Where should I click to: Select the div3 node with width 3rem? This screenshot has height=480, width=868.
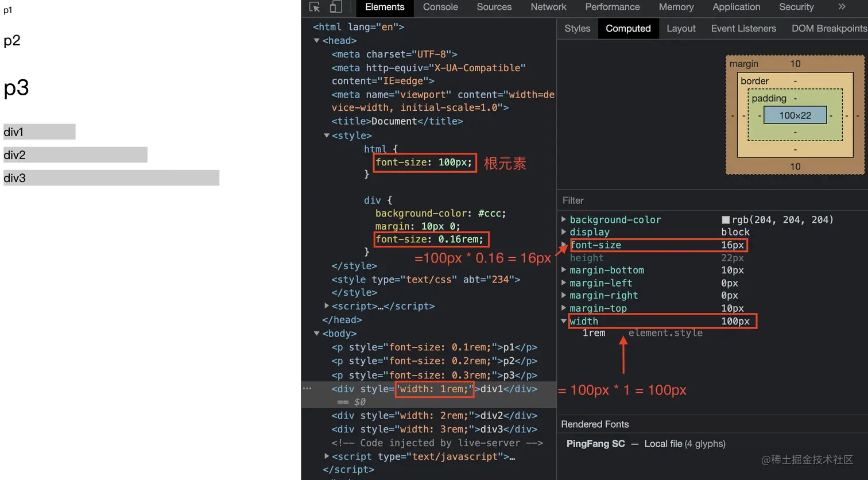coord(435,429)
